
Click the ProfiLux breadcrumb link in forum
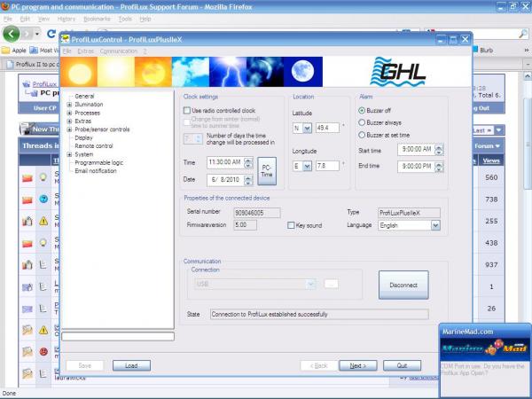(x=44, y=84)
